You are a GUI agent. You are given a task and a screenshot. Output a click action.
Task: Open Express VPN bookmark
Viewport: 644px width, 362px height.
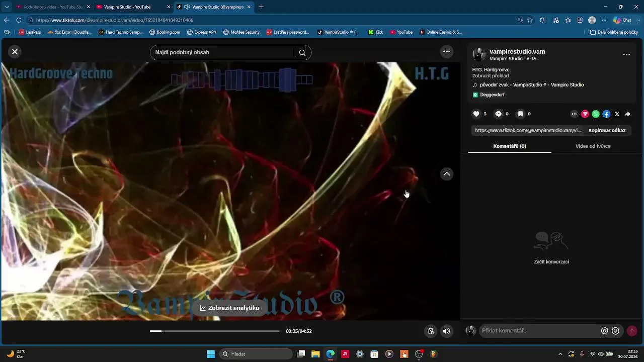point(202,32)
